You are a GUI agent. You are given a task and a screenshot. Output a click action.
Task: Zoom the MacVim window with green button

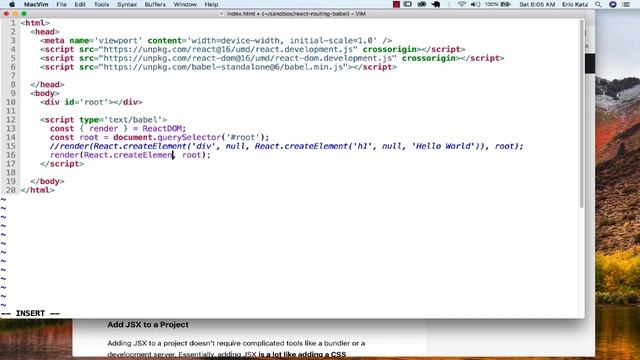point(24,13)
